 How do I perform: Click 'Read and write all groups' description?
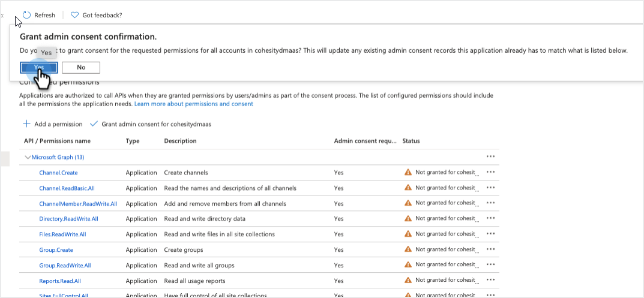pos(199,265)
